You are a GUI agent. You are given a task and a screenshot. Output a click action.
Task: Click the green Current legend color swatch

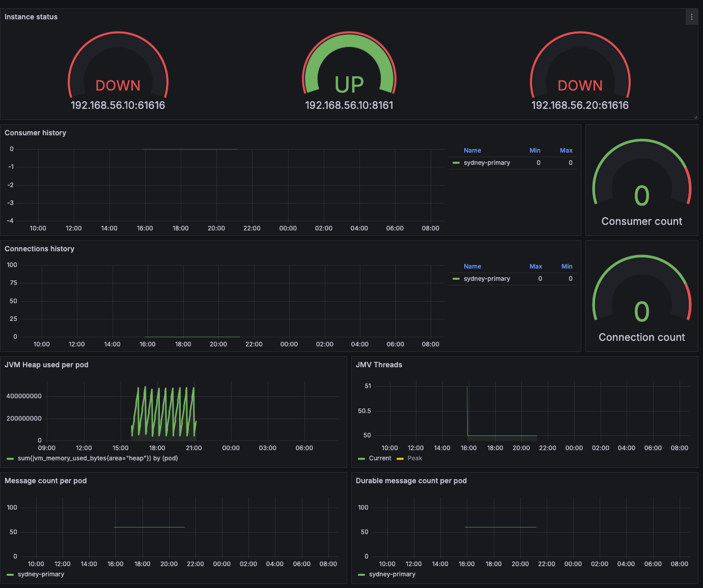pos(361,459)
